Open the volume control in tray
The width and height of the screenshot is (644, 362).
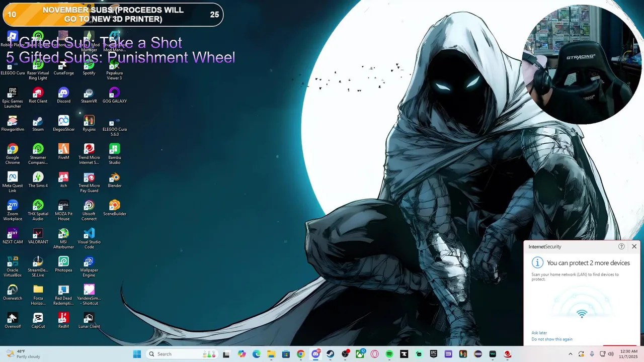pos(611,354)
